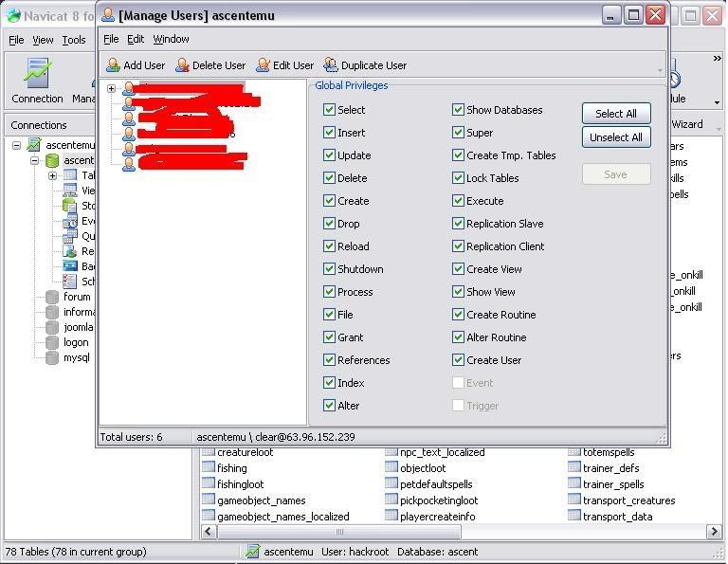The height and width of the screenshot is (564, 728).
Task: Open the pickpocketingloot table icon
Action: pyautogui.click(x=391, y=500)
